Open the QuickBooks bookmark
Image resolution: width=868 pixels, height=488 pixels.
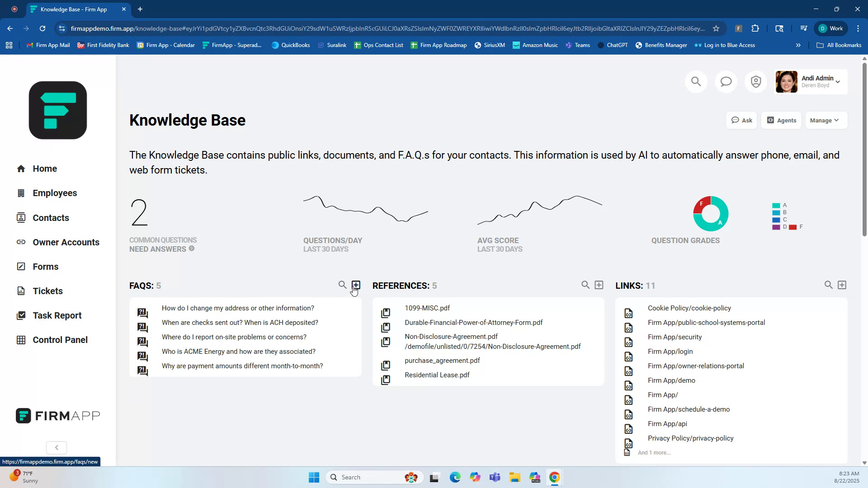(x=291, y=45)
